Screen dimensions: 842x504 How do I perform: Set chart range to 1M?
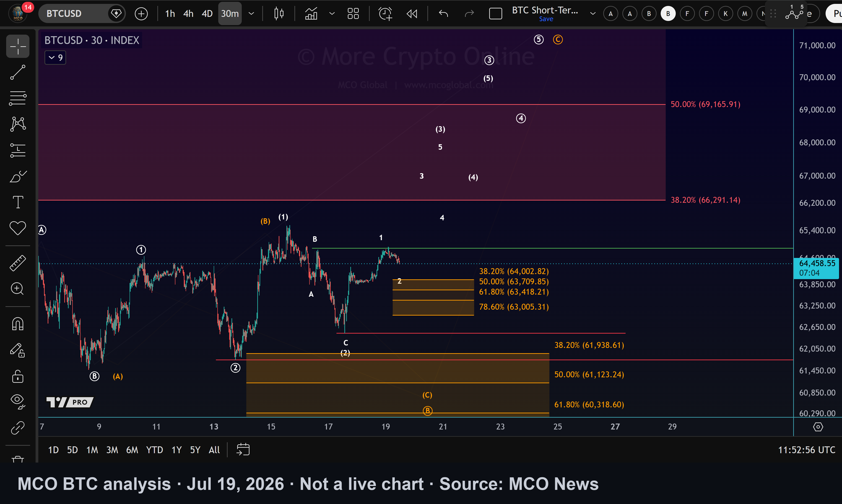coord(92,450)
